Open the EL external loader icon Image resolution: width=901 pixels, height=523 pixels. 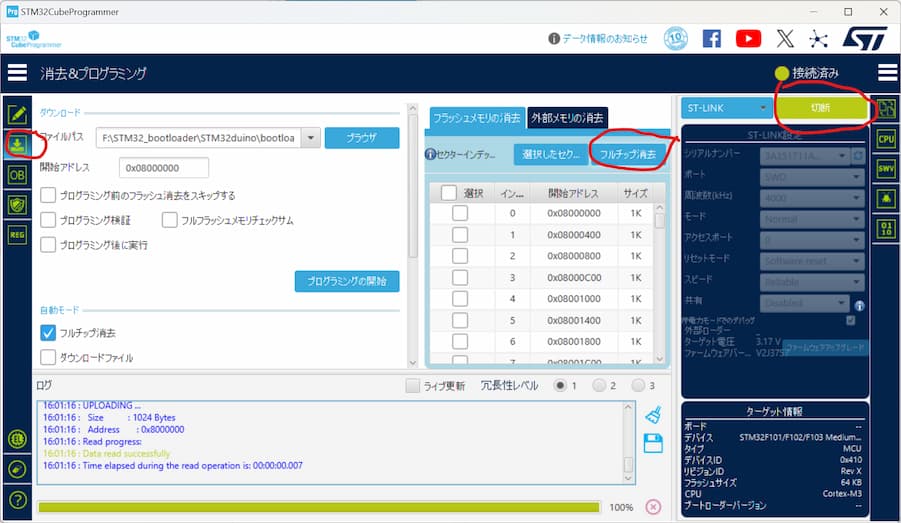17,440
